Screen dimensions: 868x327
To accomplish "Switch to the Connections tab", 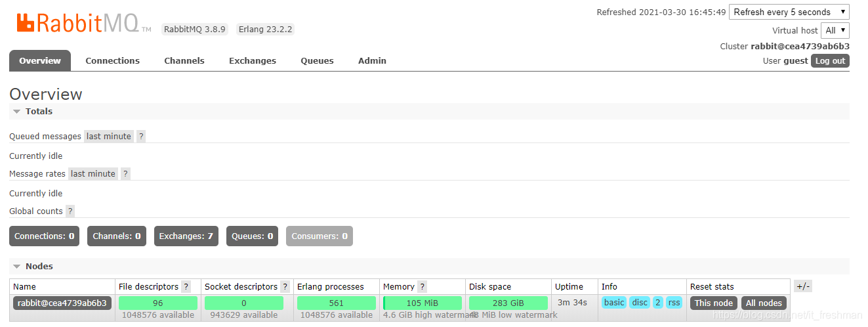I will [113, 60].
